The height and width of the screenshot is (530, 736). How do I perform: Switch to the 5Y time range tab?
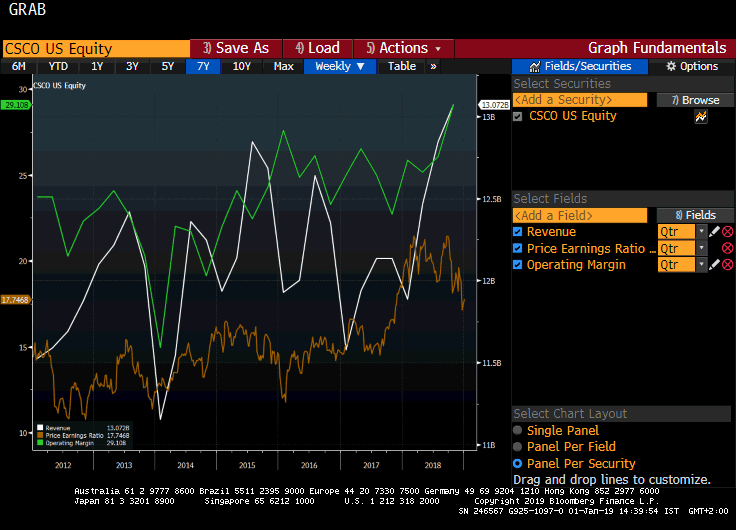coord(168,66)
